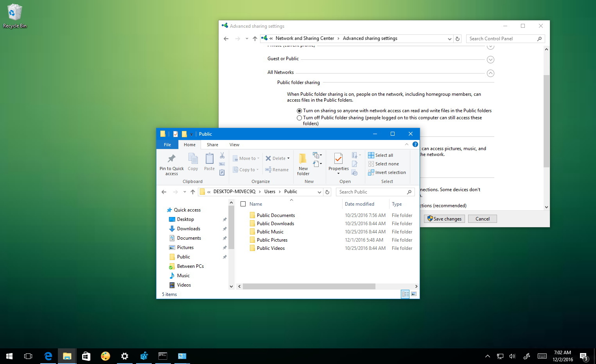Viewport: 596px width, 364px height.
Task: Select turn off Public folder sharing
Action: click(x=299, y=118)
